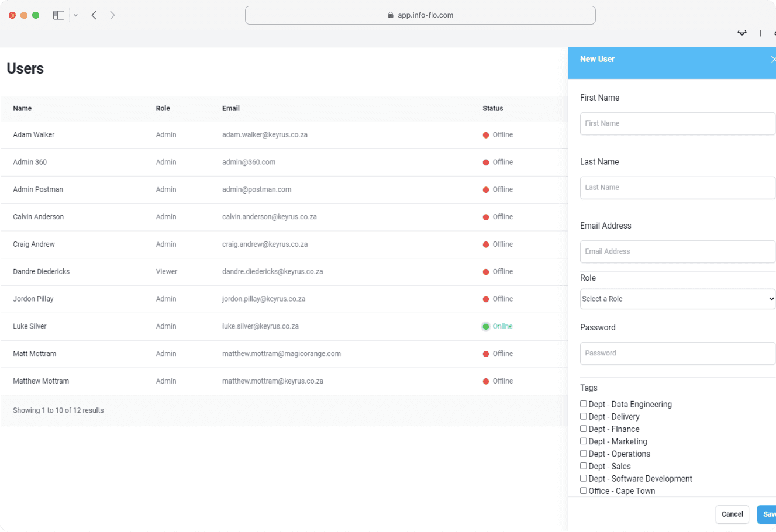Toggle the sidebar panel icon
Image resolution: width=776 pixels, height=532 pixels.
pos(58,15)
